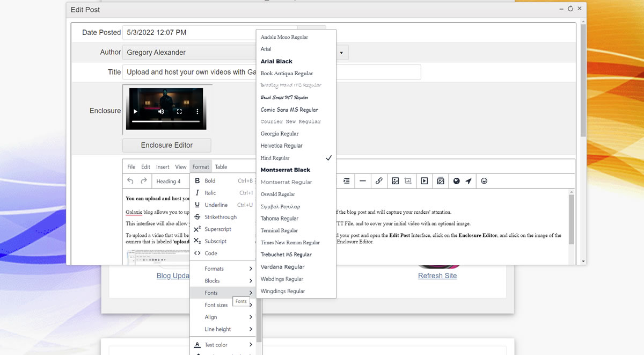Mute the enclosure video volume
This screenshot has height=355, width=644.
click(161, 112)
